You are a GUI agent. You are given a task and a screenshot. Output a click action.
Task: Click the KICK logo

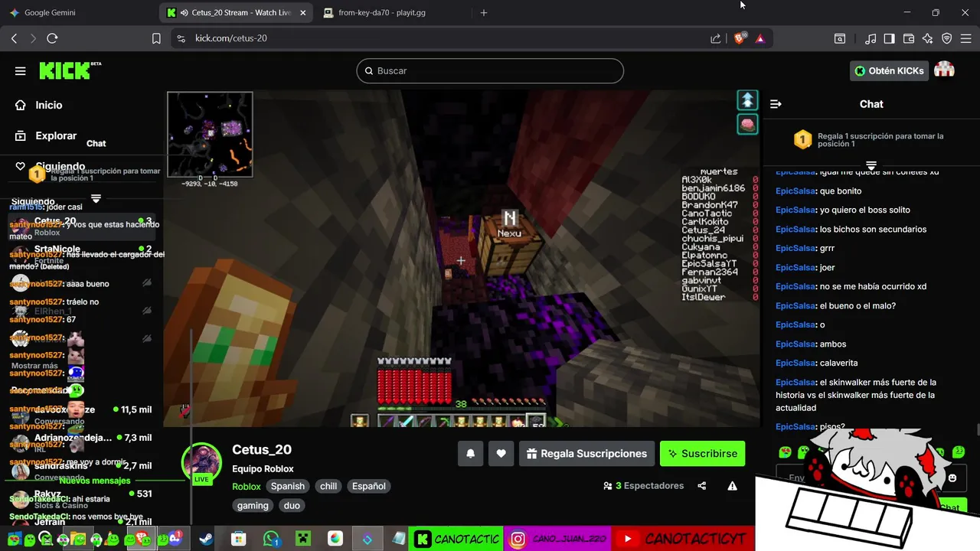tap(70, 70)
